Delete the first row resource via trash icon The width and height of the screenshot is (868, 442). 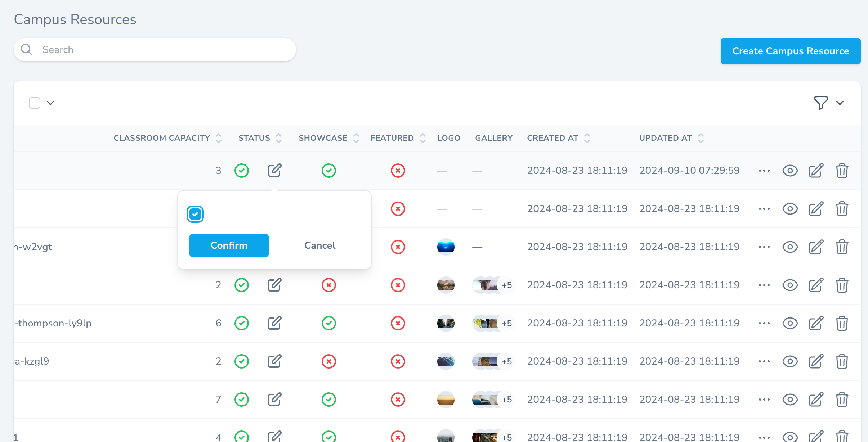coord(842,171)
